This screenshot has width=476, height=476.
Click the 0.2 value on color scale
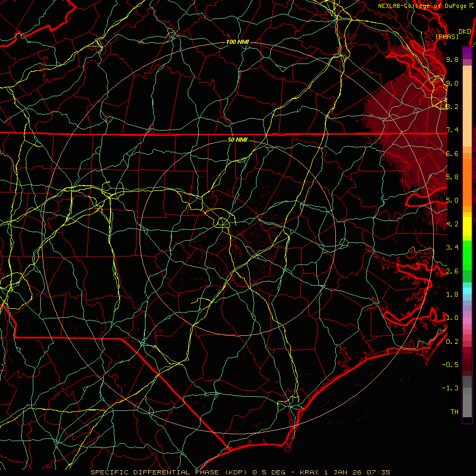[452, 341]
